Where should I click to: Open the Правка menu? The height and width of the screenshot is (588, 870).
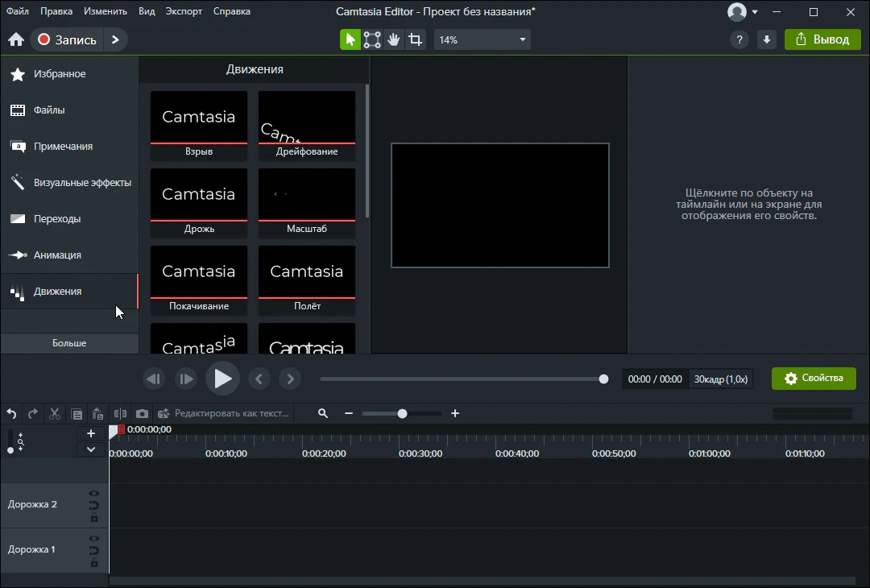[56, 11]
